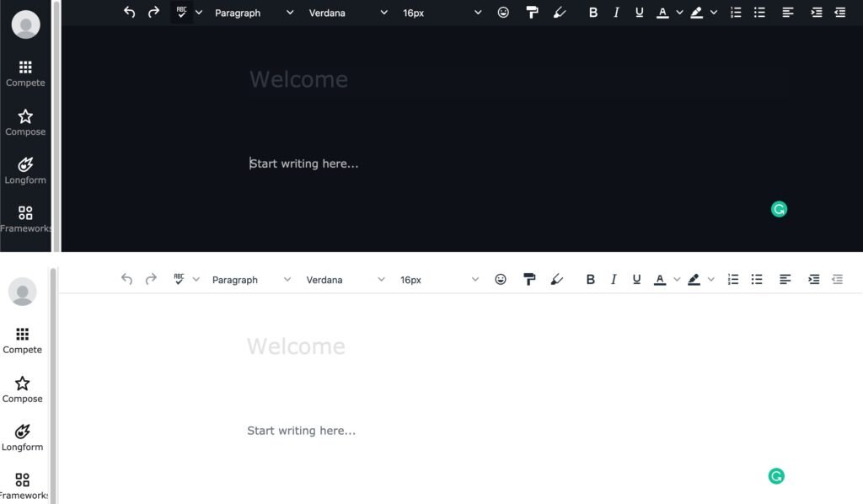Increase indent in light editor toolbar

coord(813,279)
